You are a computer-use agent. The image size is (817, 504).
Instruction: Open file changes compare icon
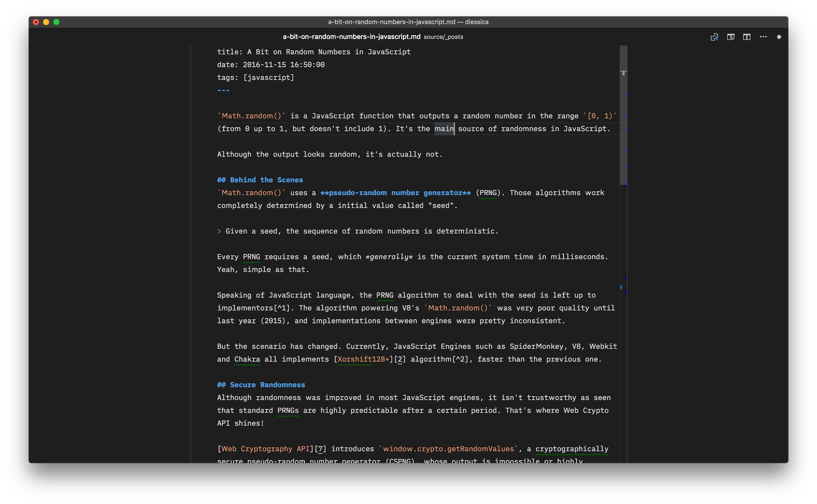(714, 37)
